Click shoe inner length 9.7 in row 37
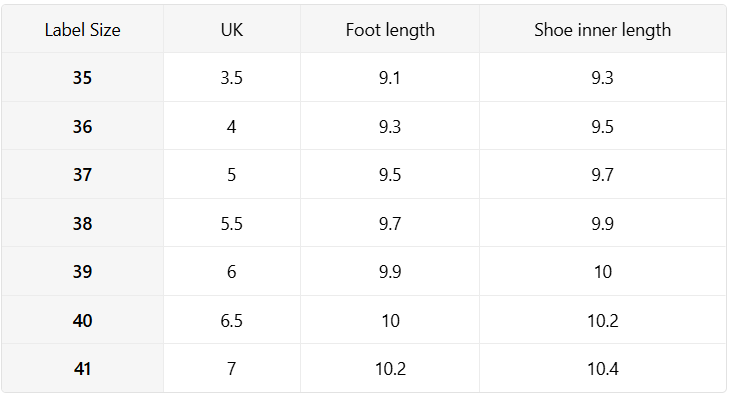Viewport: 730px width, 398px height. pos(602,175)
